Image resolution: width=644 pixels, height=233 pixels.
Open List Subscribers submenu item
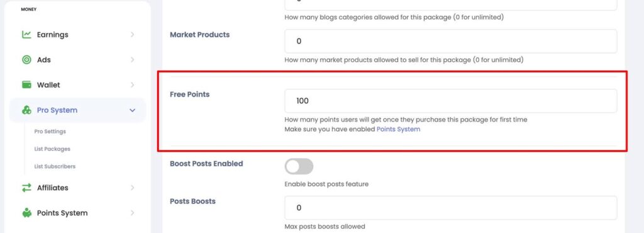[x=55, y=166]
